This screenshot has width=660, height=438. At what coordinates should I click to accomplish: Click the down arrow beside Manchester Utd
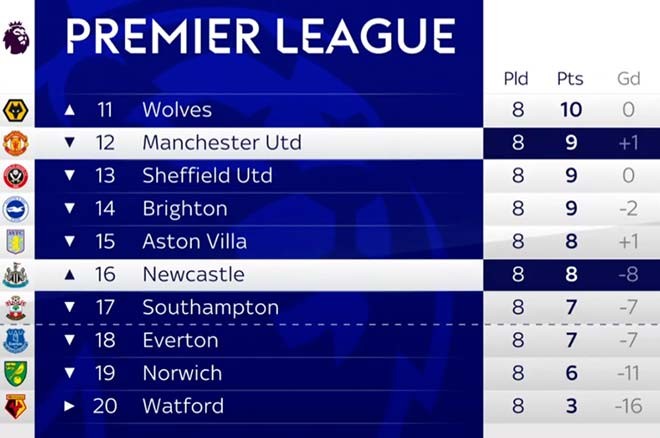69,143
